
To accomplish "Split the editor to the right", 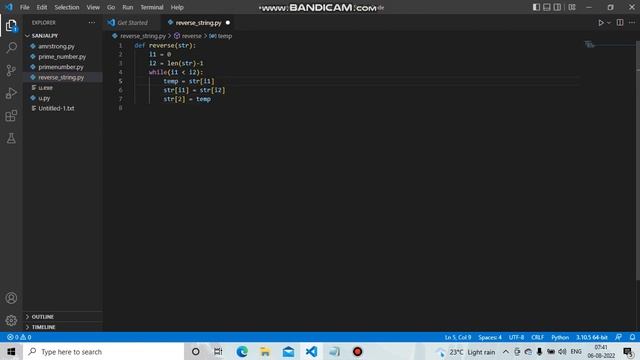I will [x=620, y=23].
